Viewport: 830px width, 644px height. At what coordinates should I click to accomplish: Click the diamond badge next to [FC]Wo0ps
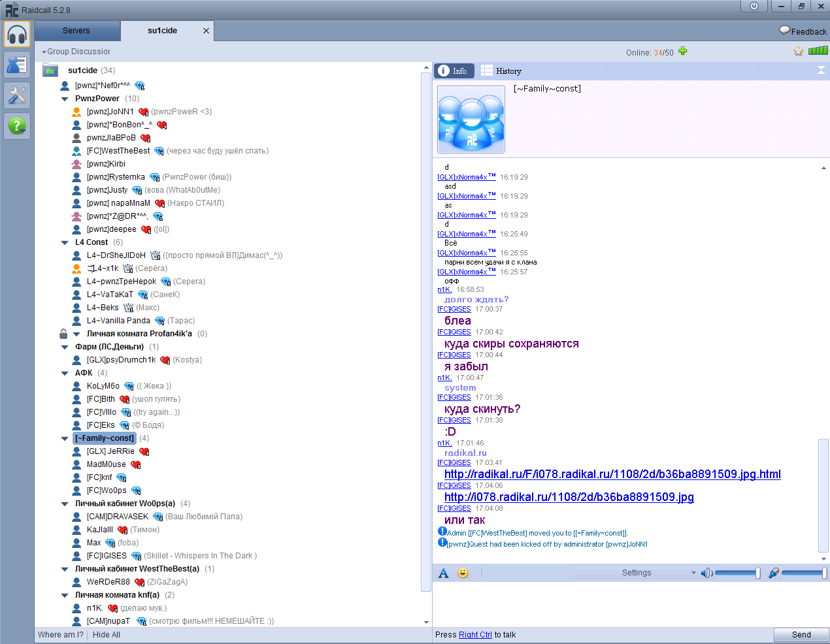tap(137, 491)
